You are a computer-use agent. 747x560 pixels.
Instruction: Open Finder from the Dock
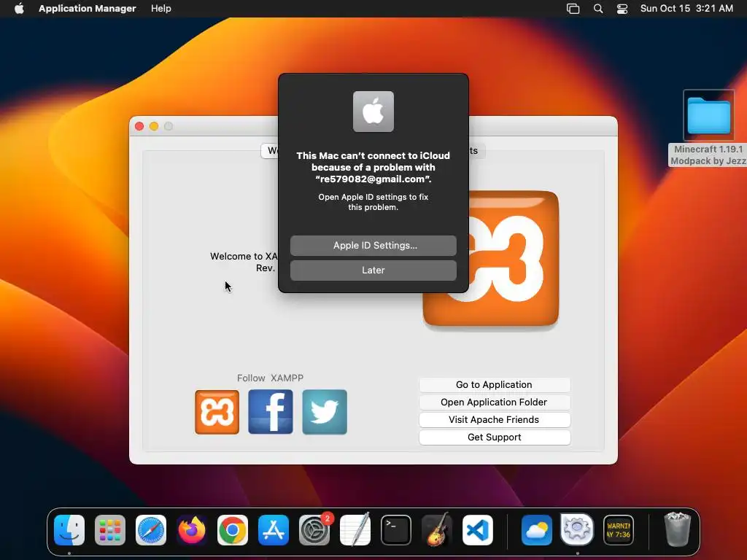(x=69, y=530)
